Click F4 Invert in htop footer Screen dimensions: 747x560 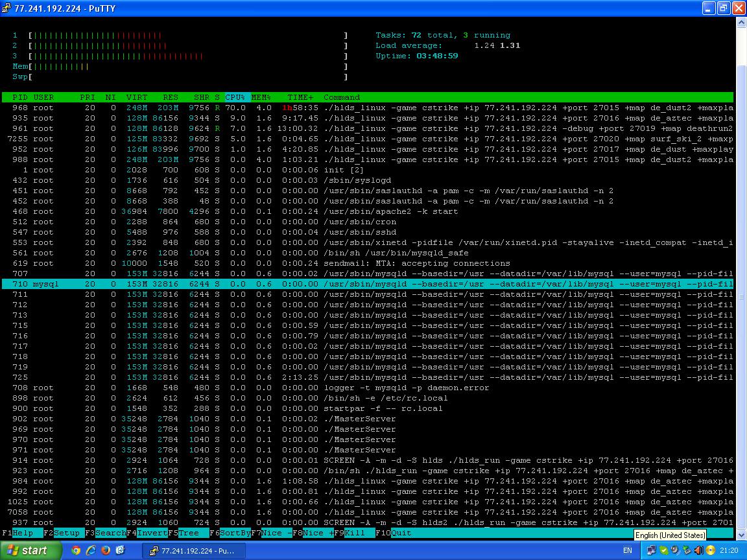(x=147, y=533)
